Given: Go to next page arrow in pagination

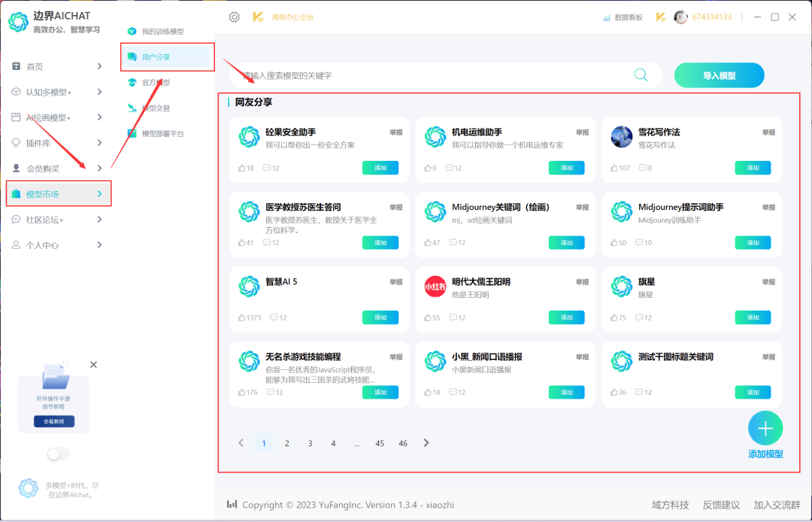Looking at the screenshot, I should [426, 443].
